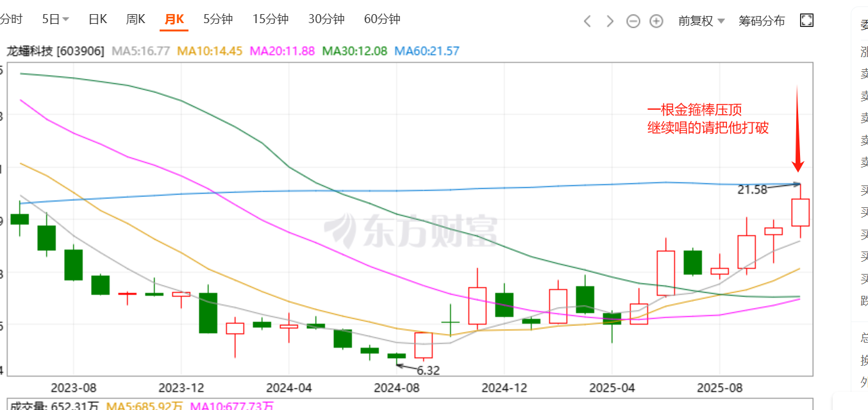Click the stock name 龙蟠科技 [603906]
The image size is (868, 410).
tap(55, 51)
